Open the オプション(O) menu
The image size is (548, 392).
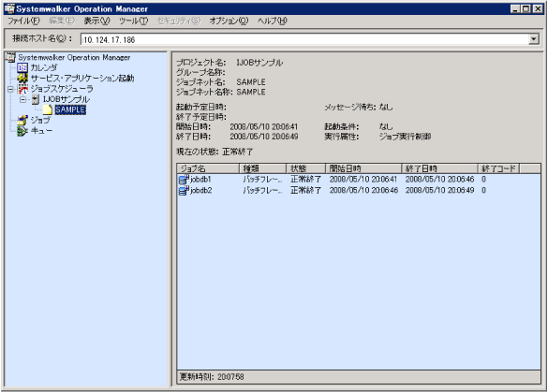click(x=229, y=21)
